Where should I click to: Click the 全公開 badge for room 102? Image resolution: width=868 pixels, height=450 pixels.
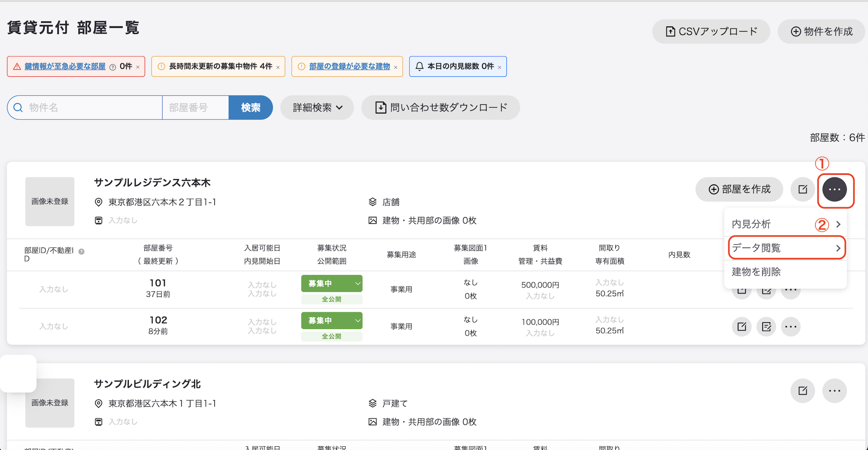[x=332, y=336]
